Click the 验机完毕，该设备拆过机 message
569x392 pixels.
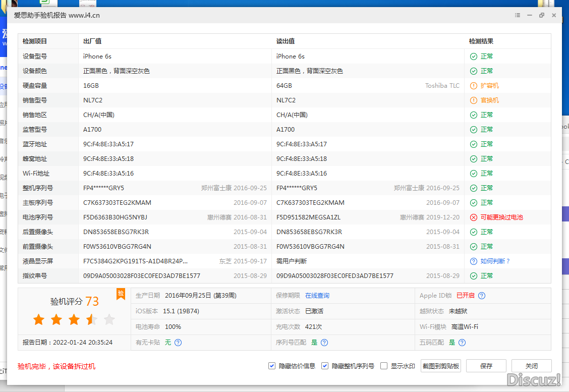coord(56,366)
